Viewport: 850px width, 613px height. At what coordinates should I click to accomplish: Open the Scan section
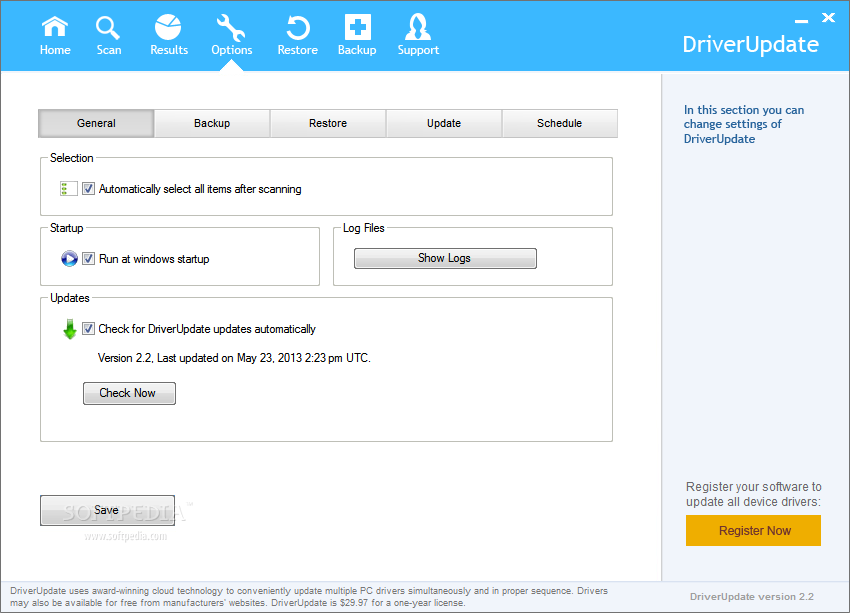(108, 36)
